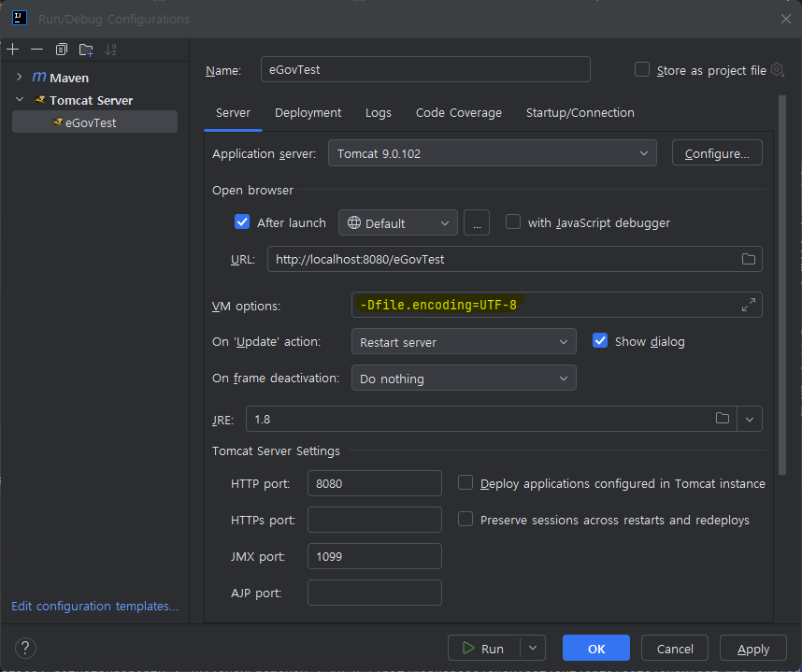Open the Run button dropdown arrow
Viewport: 802px width, 672px height.
click(533, 648)
